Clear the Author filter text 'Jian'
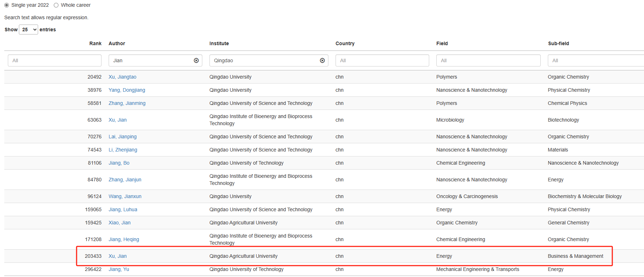The width and height of the screenshot is (644, 277). tap(196, 60)
